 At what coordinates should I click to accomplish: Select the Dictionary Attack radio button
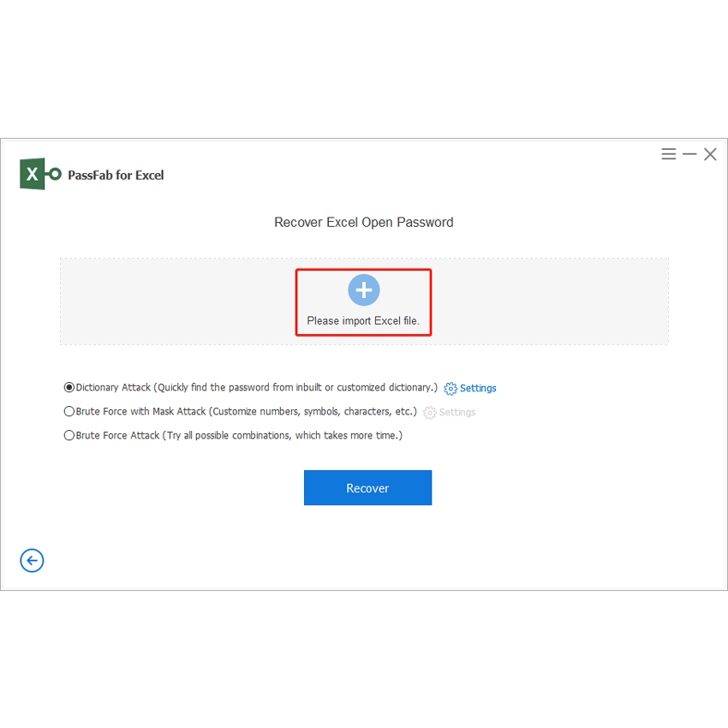(69, 388)
